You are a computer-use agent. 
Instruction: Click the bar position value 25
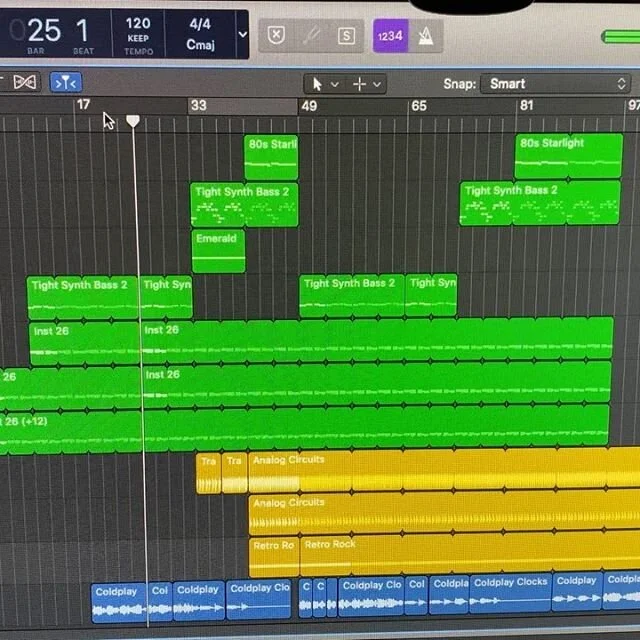[43, 31]
